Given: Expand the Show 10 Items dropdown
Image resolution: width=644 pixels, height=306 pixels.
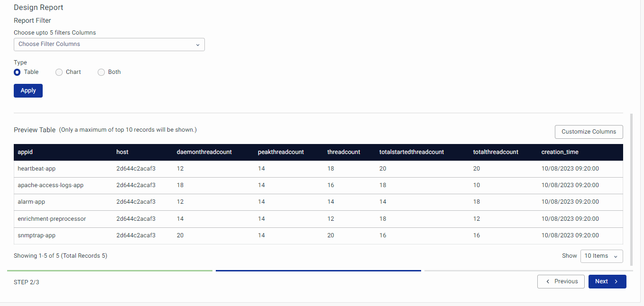Looking at the screenshot, I should (601, 256).
